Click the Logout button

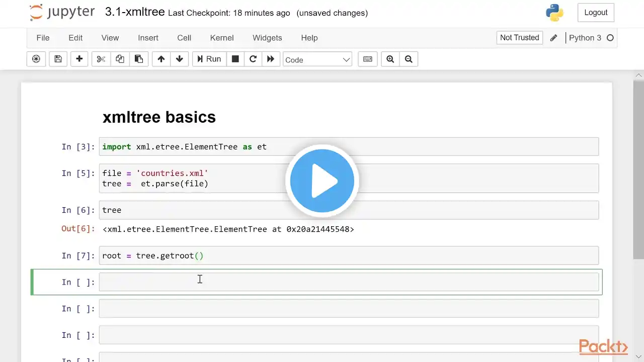pyautogui.click(x=596, y=13)
